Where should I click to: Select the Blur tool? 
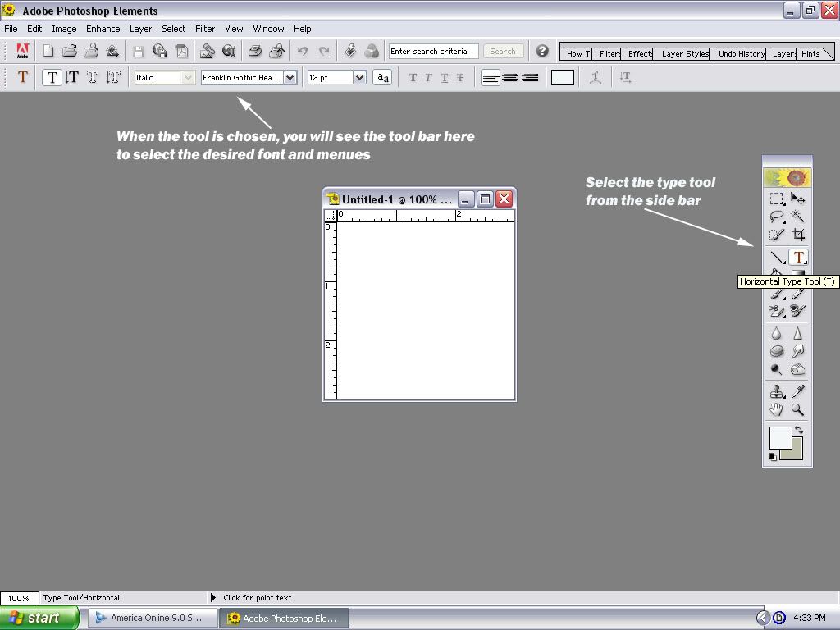(776, 334)
